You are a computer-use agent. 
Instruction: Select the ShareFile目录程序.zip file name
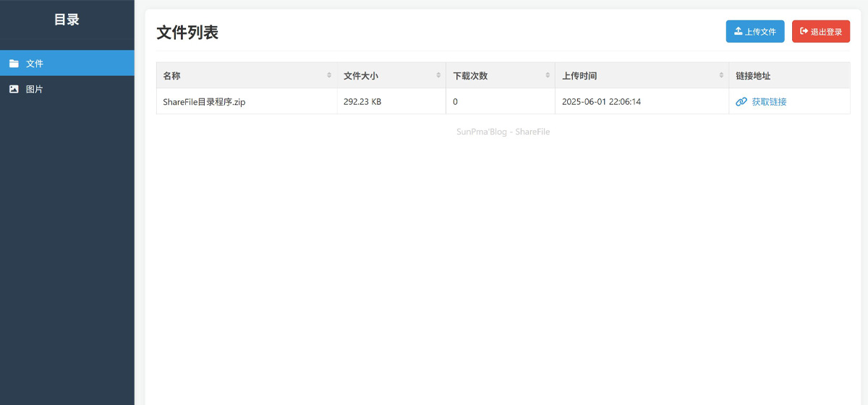(204, 102)
